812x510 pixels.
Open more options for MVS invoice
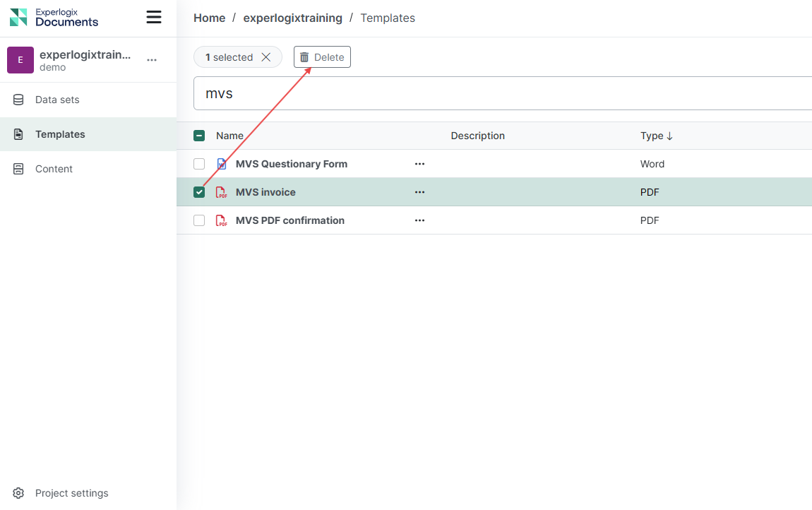(419, 192)
